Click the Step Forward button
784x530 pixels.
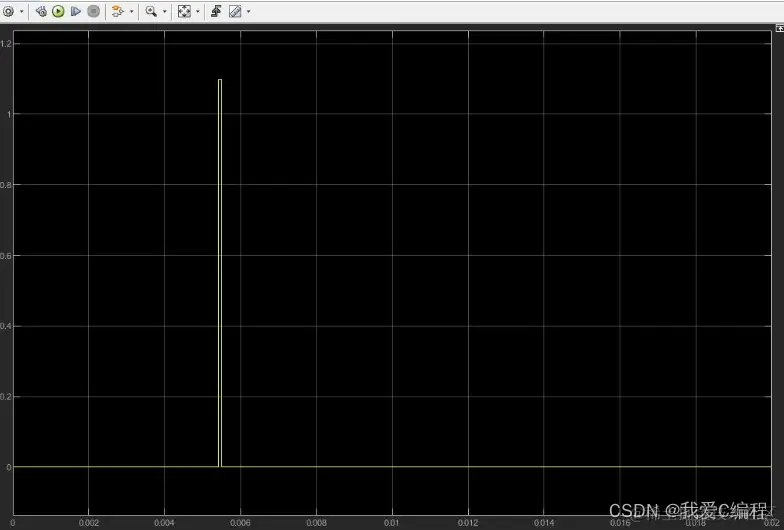coord(76,11)
